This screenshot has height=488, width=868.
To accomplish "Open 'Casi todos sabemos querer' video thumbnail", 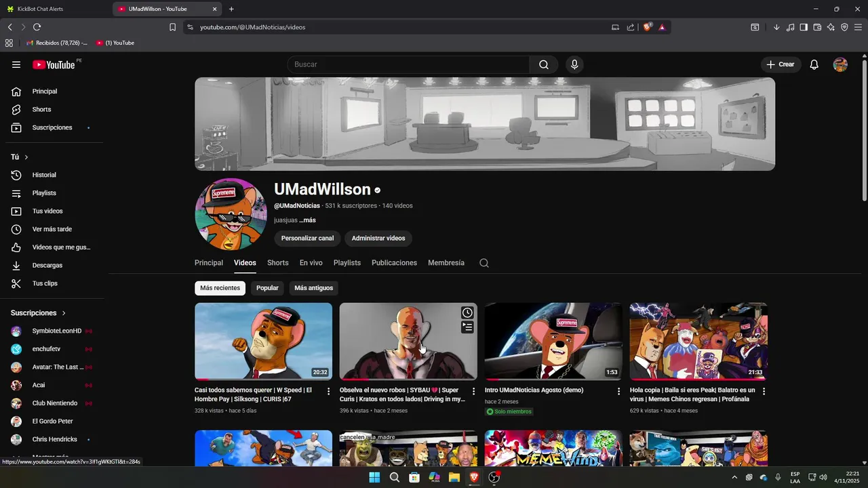I will click(x=263, y=341).
